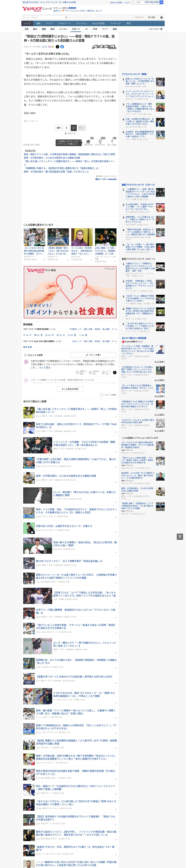Viewport: 186px width, 868px height.
Task: Click the 新しい視点 exclamation reaction
Action: pyautogui.click(x=112, y=141)
